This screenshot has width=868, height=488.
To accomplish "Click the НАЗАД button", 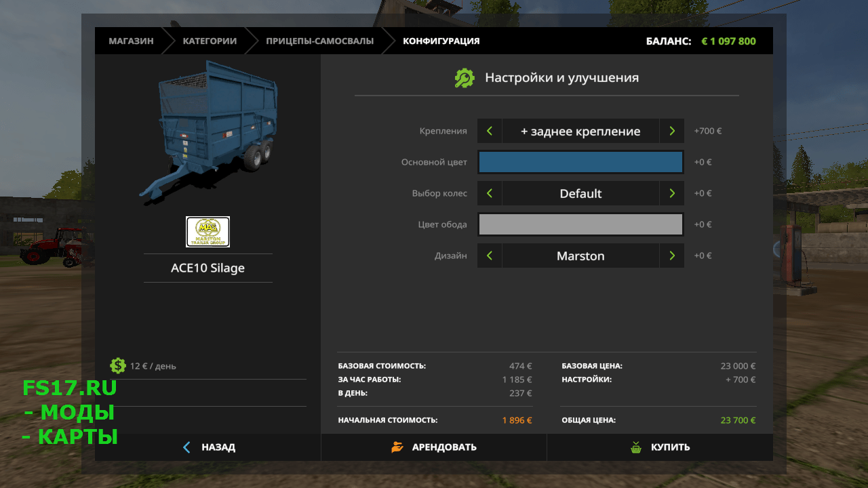I will tap(208, 447).
